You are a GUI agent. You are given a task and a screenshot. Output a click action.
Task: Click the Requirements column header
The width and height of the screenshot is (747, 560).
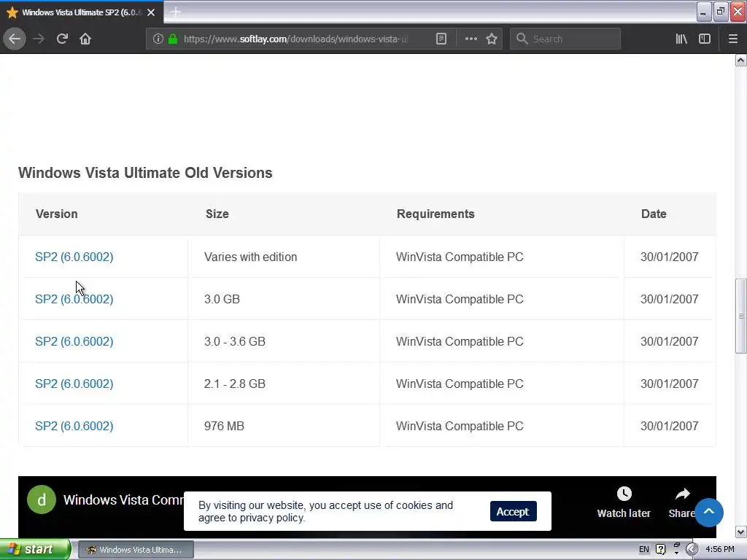[x=436, y=214]
